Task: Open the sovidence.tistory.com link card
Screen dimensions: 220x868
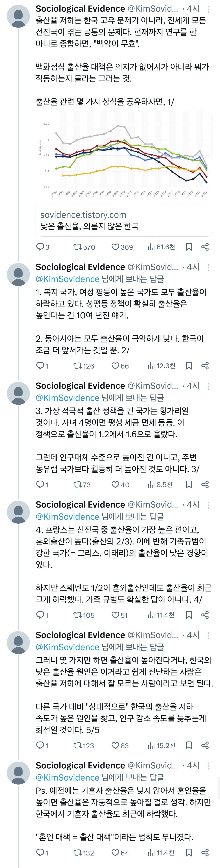Action: pyautogui.click(x=124, y=220)
